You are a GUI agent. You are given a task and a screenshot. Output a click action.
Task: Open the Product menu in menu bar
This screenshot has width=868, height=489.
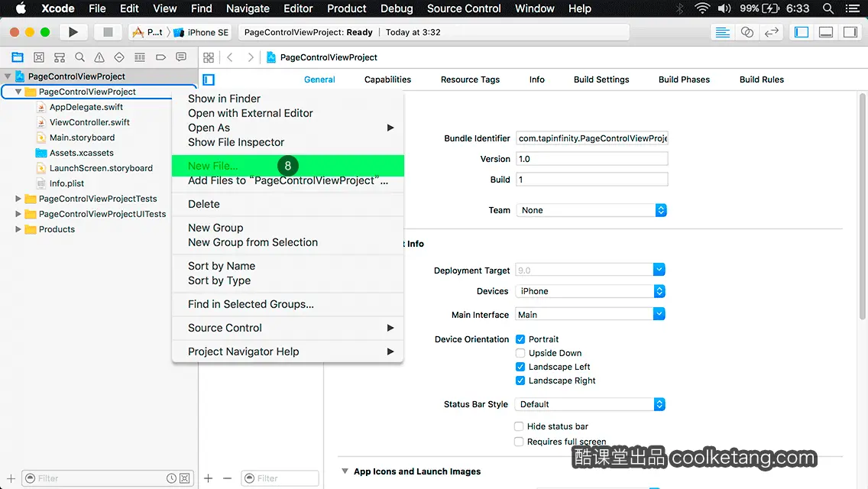(x=347, y=8)
